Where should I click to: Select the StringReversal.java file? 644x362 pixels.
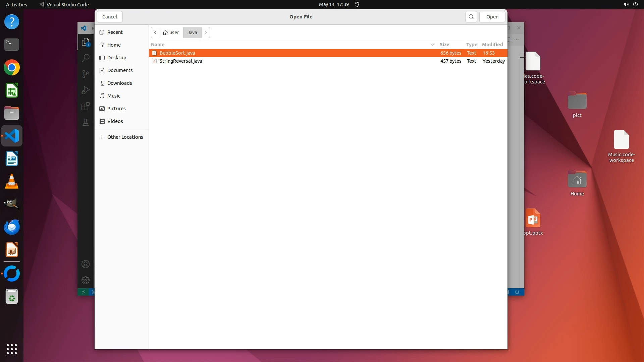[180, 61]
